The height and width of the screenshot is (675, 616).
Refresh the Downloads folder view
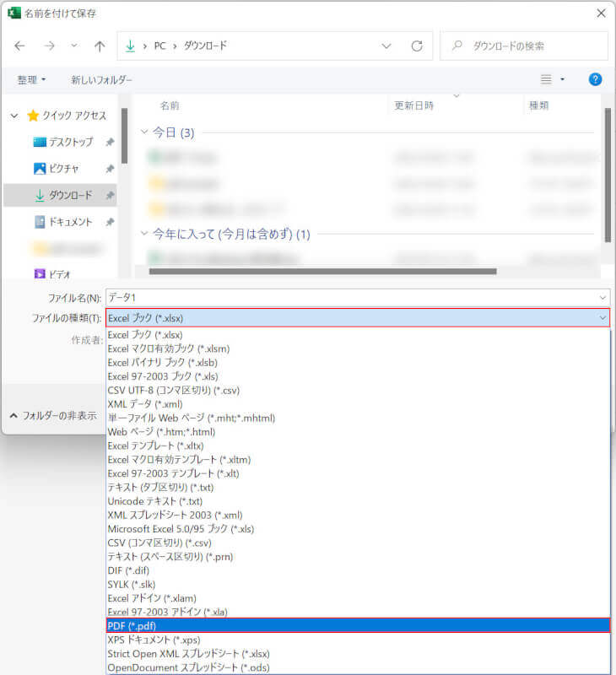click(416, 46)
